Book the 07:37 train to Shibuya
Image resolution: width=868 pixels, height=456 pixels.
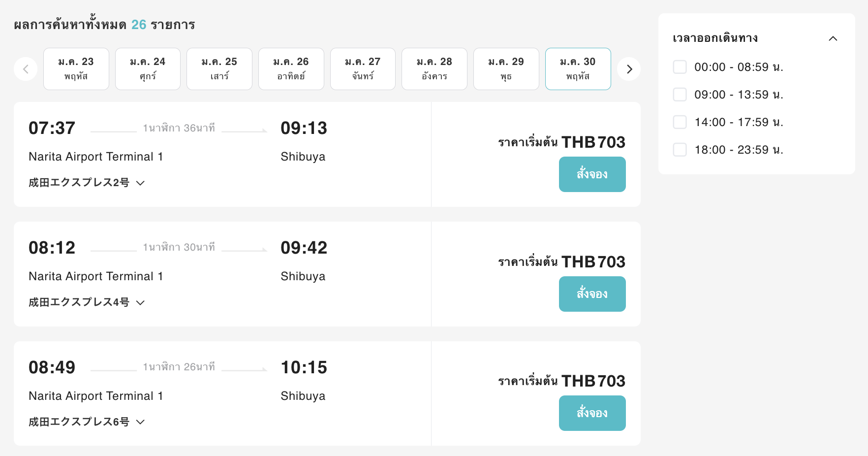tap(592, 174)
